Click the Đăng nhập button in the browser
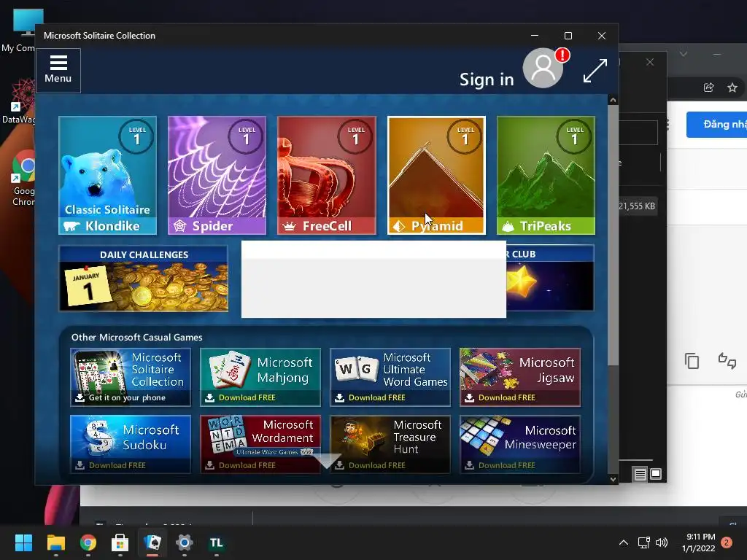This screenshot has width=747, height=560. coord(716,124)
